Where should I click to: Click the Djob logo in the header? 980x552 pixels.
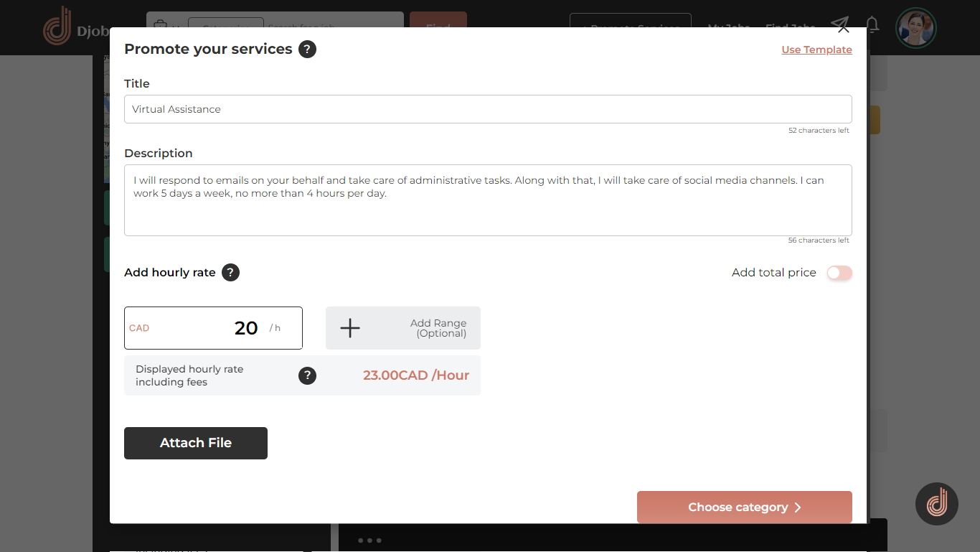coord(57,26)
